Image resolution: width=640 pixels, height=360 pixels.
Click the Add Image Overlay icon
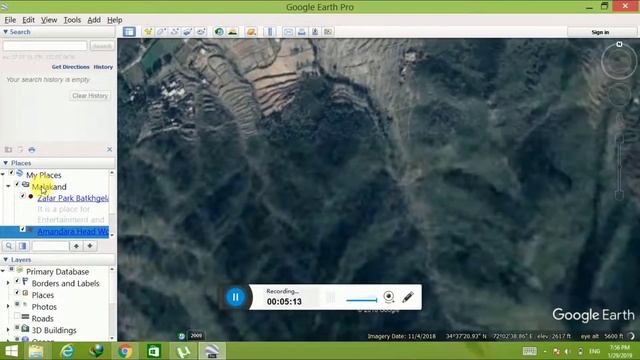(x=188, y=32)
